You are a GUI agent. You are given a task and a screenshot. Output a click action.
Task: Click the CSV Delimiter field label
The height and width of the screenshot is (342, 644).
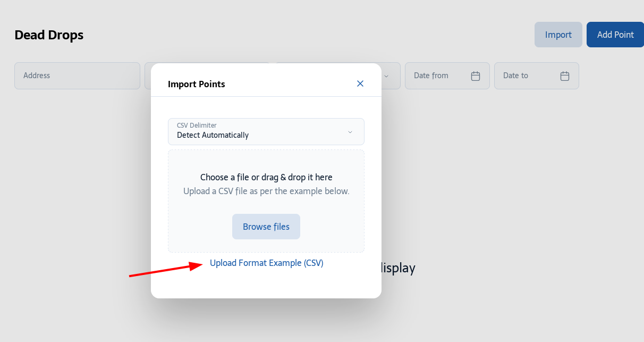click(x=197, y=126)
